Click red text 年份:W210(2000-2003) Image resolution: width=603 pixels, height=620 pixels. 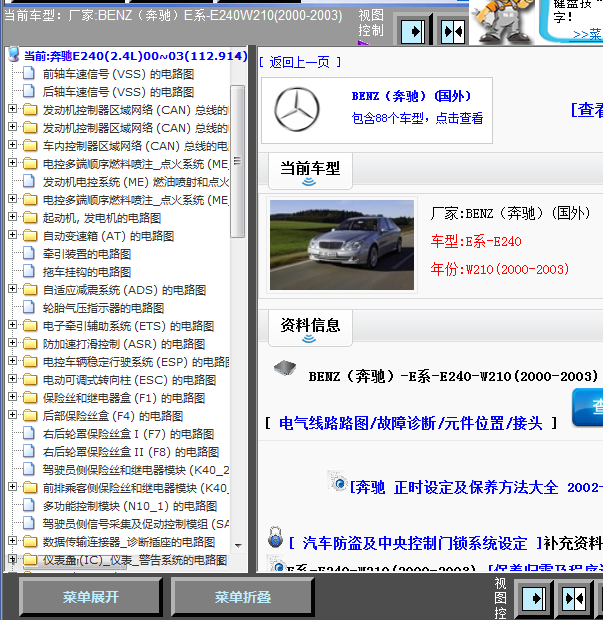tap(500, 269)
